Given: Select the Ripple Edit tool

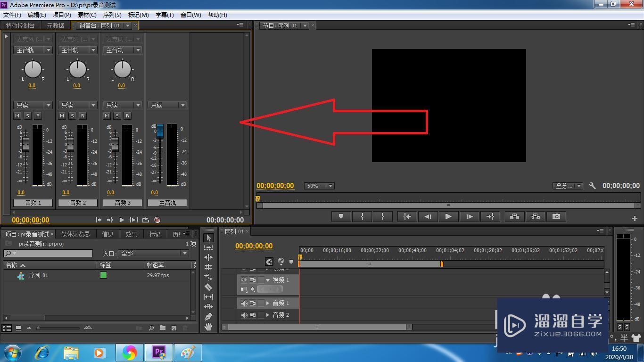Looking at the screenshot, I should click(208, 257).
